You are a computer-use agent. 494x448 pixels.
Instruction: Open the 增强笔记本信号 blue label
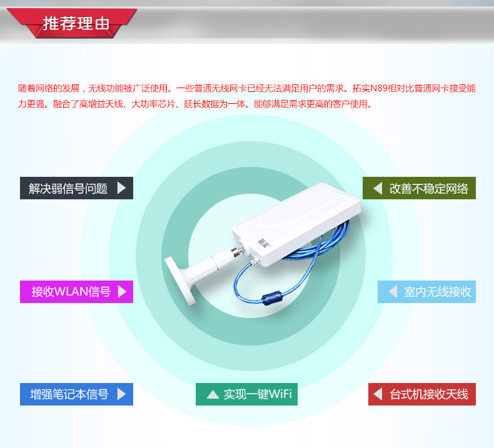pos(76,394)
